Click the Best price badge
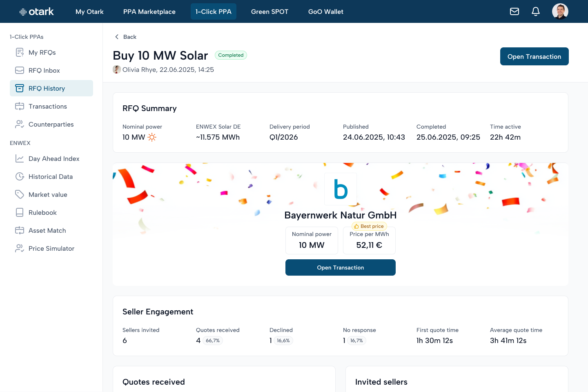The image size is (588, 392). tap(369, 226)
